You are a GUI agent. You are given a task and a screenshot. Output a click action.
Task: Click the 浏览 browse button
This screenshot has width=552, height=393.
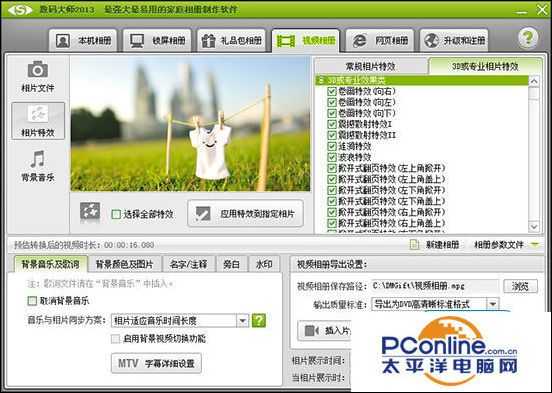point(520,286)
